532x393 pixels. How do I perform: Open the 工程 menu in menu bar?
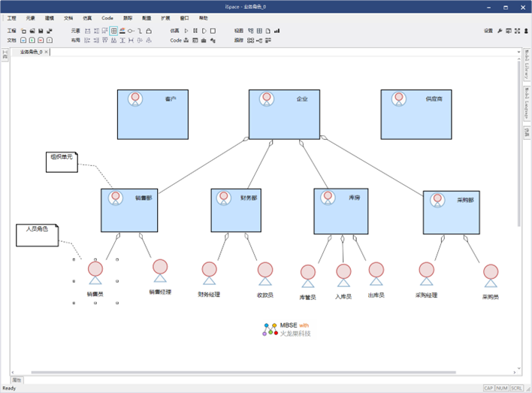(x=11, y=18)
